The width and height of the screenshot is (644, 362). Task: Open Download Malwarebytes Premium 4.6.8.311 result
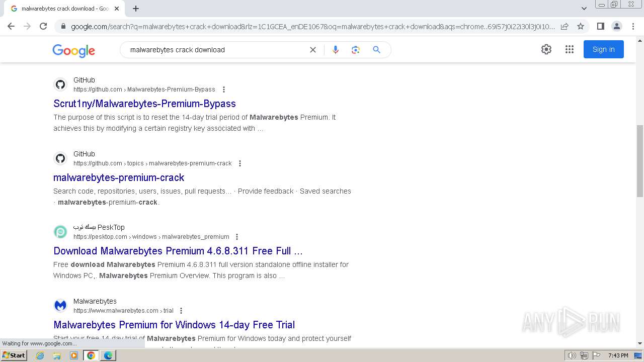pos(178,251)
